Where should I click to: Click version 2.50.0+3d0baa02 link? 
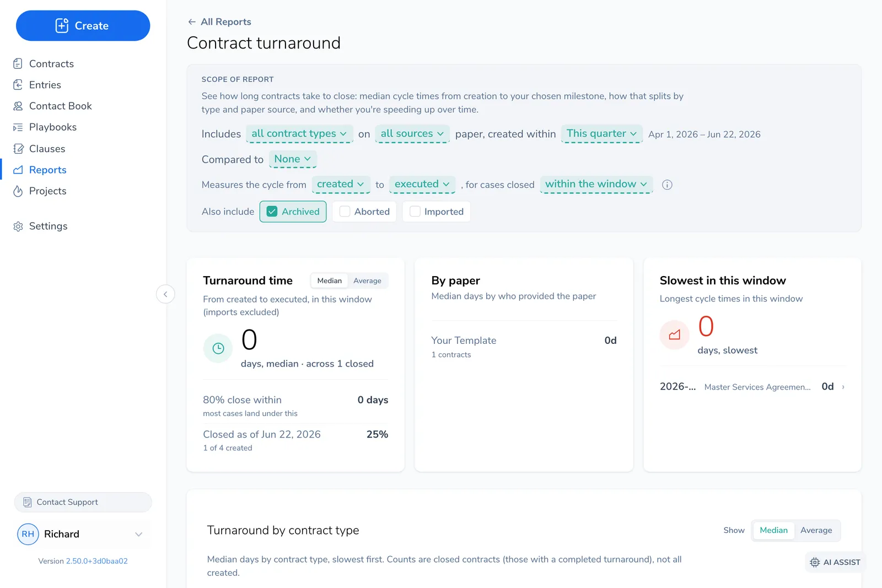click(x=97, y=561)
